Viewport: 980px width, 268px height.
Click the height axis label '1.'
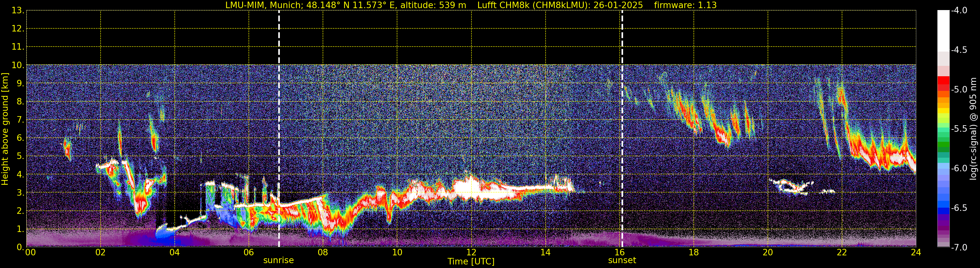20,229
